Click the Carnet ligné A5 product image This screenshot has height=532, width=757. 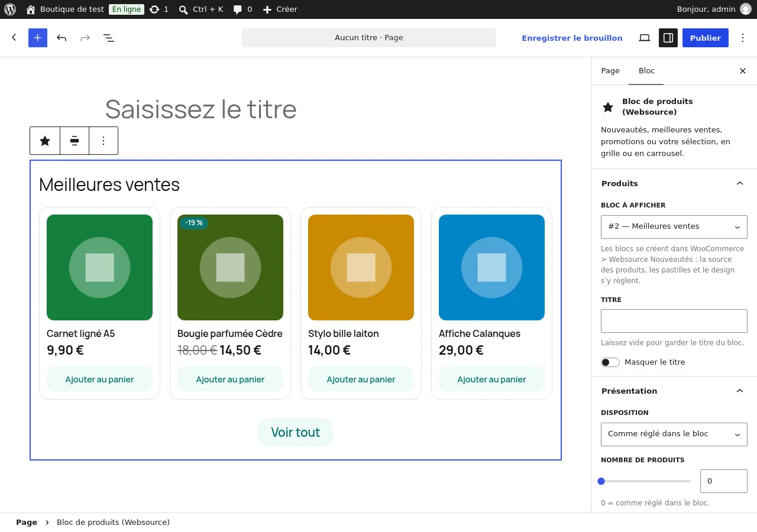[99, 267]
